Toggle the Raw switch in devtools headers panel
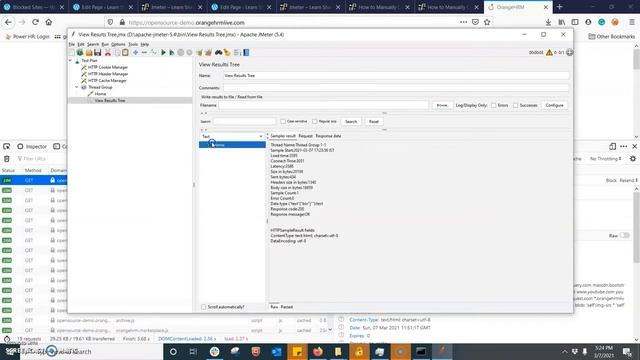The width and height of the screenshot is (640, 360). click(x=624, y=236)
